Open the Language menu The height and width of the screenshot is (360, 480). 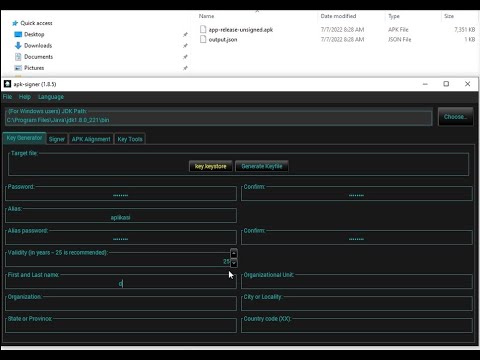tap(51, 97)
